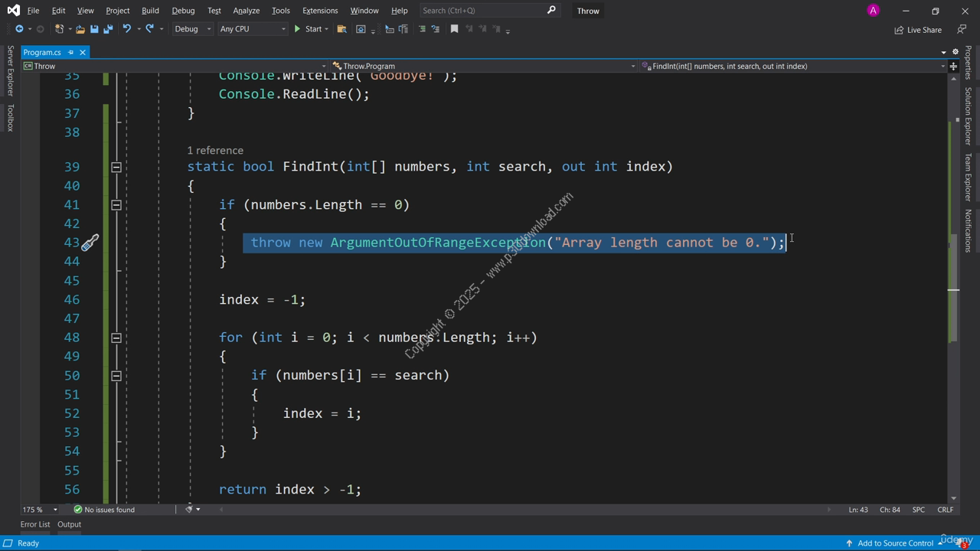
Task: Collapse the FindInt method at line 39
Action: [116, 167]
